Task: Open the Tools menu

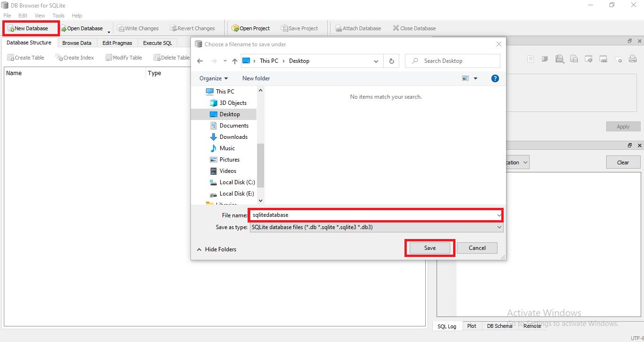Action: click(59, 16)
